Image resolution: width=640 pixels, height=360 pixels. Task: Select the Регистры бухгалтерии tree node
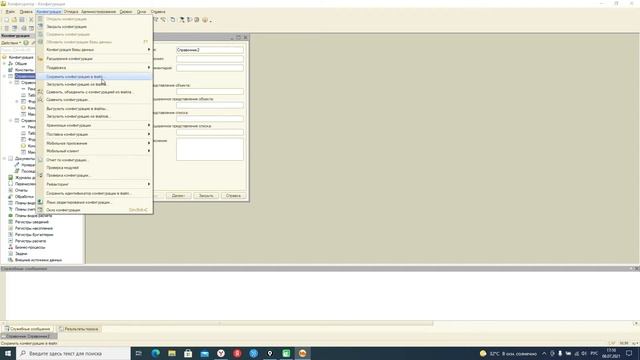pos(34,234)
